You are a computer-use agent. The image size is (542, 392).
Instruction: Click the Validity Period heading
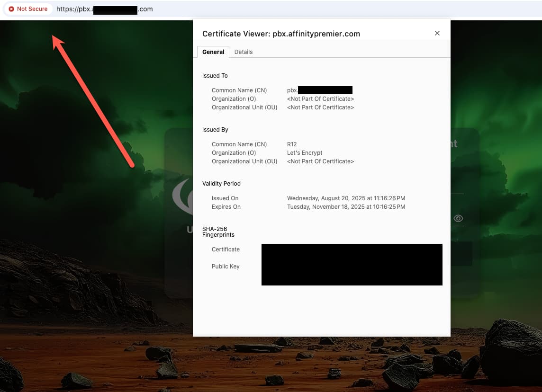click(221, 184)
